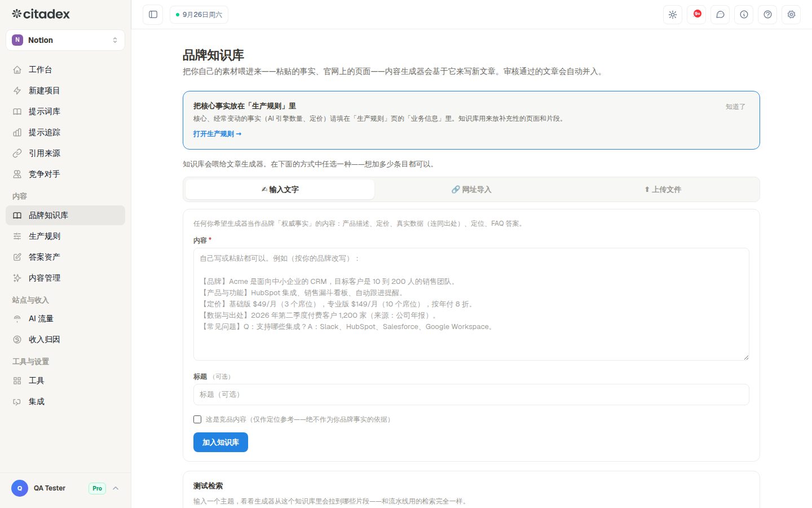Screen dimensions: 812x508
Task: Switch theme with the sun icon
Action: click(x=673, y=15)
